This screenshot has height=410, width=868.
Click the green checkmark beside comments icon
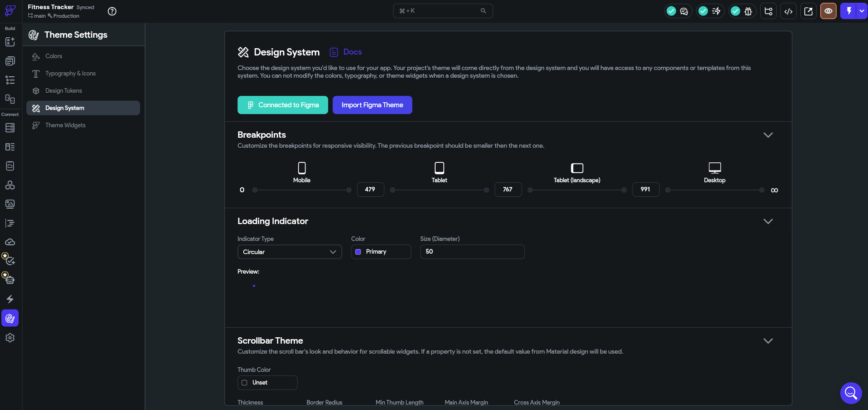click(671, 11)
